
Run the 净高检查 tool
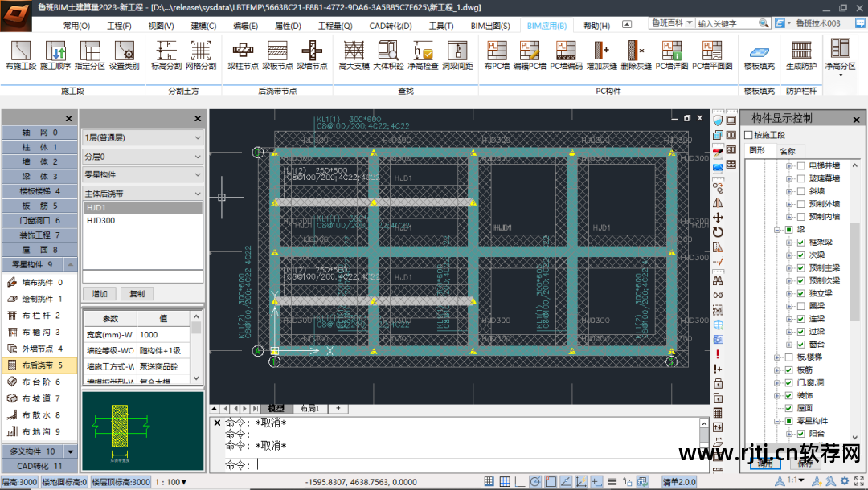click(423, 55)
